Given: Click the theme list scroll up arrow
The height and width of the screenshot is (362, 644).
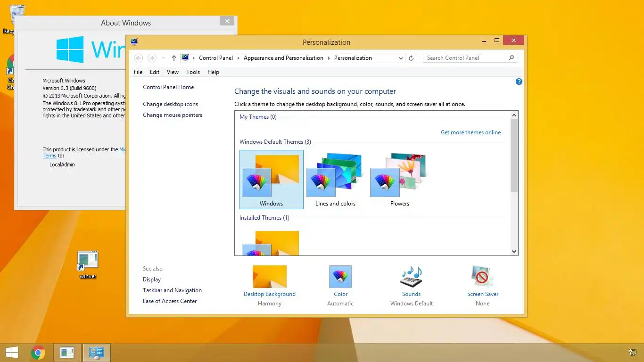Looking at the screenshot, I should (x=514, y=115).
